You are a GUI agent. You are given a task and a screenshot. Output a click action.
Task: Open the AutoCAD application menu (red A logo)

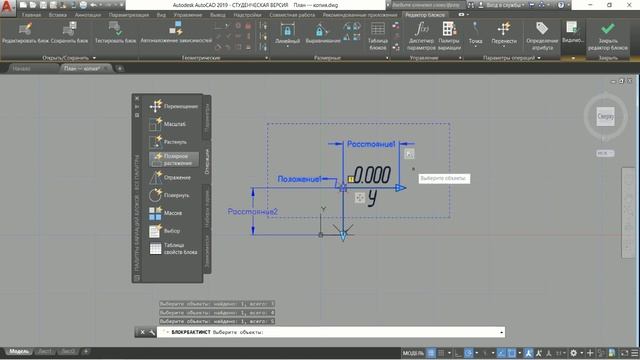(7, 7)
